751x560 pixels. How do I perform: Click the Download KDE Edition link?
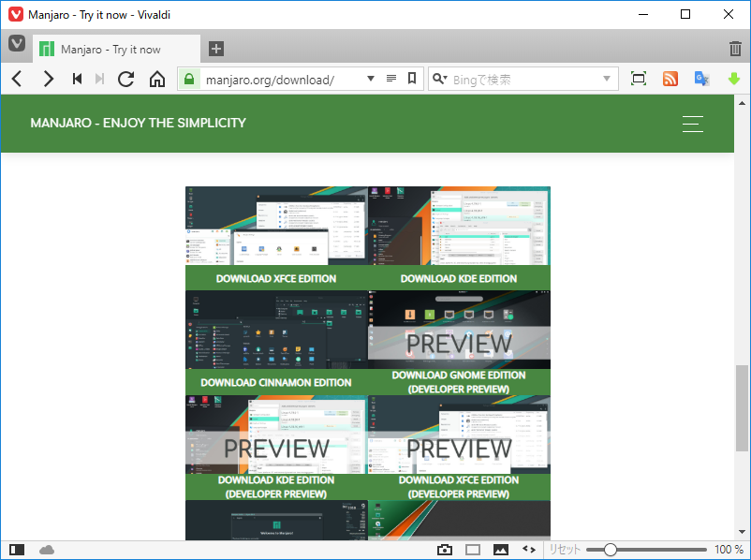point(459,278)
